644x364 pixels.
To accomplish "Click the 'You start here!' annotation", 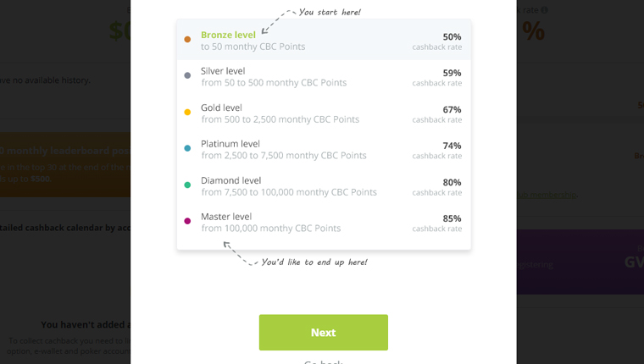I will tap(330, 13).
